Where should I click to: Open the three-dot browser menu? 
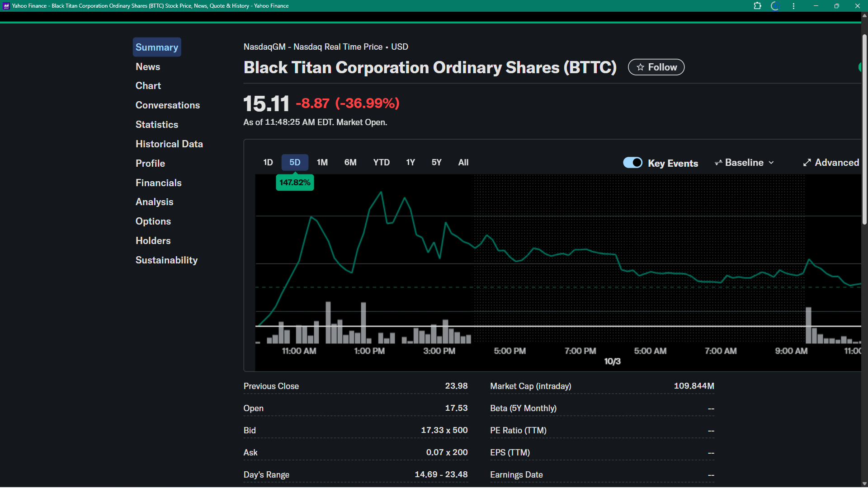coord(793,6)
